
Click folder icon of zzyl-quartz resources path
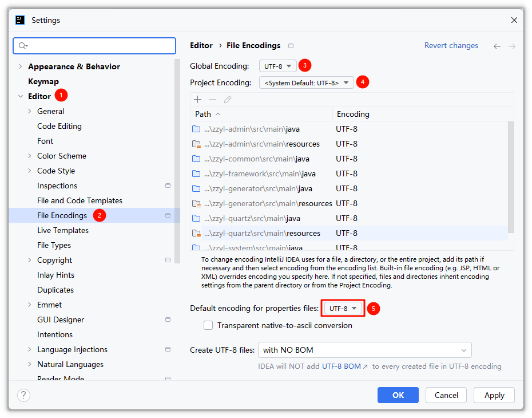click(196, 233)
